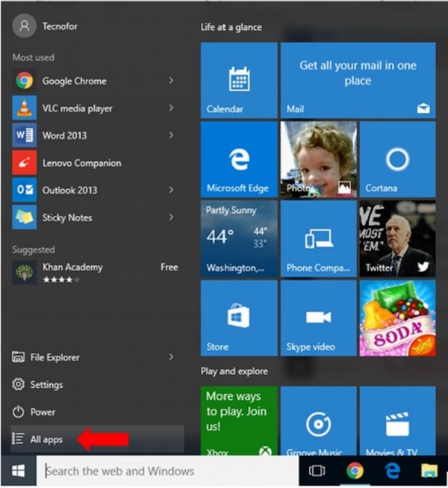Expand Word 2013 jump list arrow
The height and width of the screenshot is (488, 448).
coord(171,135)
